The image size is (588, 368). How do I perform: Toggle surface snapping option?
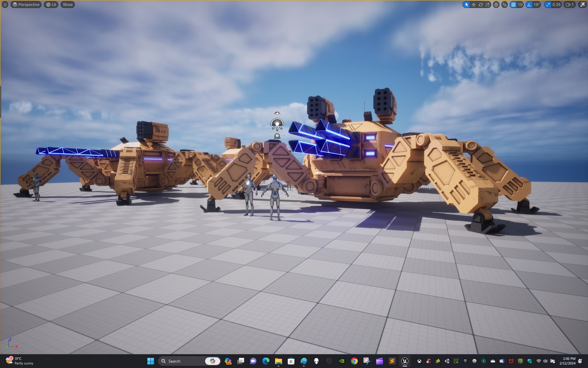click(505, 4)
